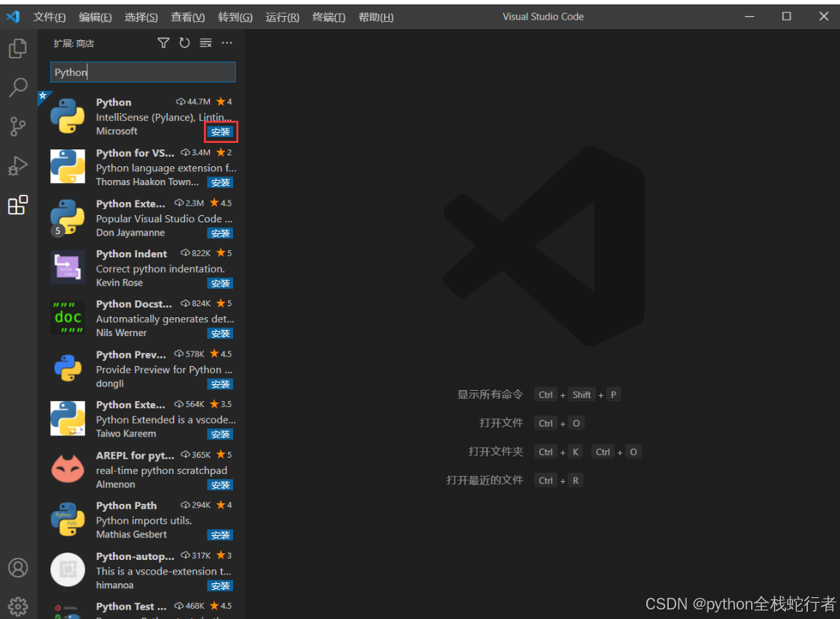The width and height of the screenshot is (840, 619).
Task: Open the Source Control view
Action: click(x=17, y=126)
